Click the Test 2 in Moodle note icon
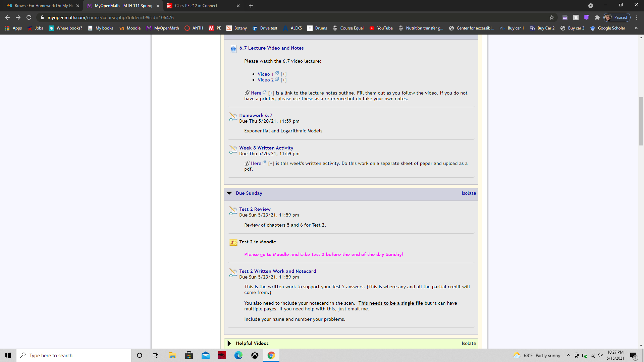 233,242
